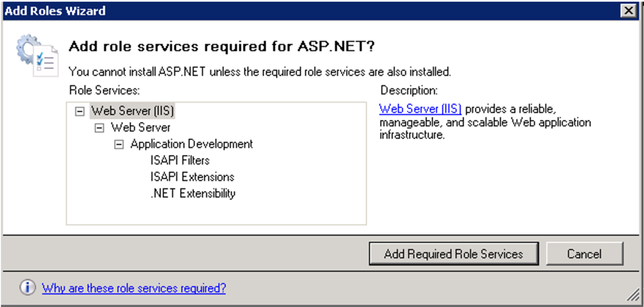Select the Web Server tree item
The height and width of the screenshot is (307, 644).
tap(141, 128)
